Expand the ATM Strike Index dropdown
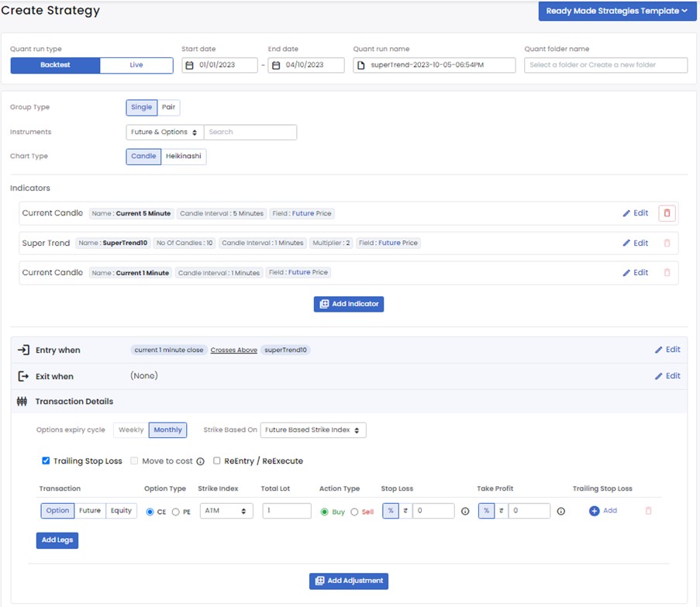The image size is (700, 607). pos(226,511)
